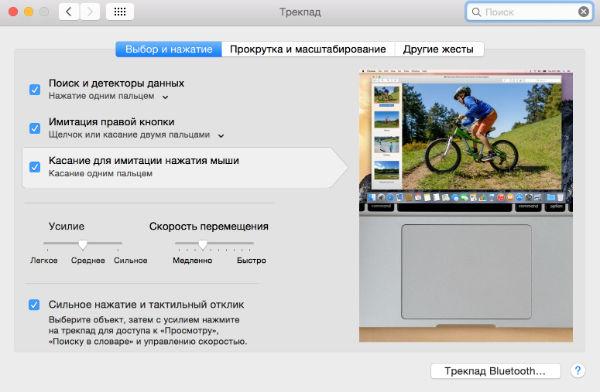Click the gesture preview video image

tap(466, 206)
